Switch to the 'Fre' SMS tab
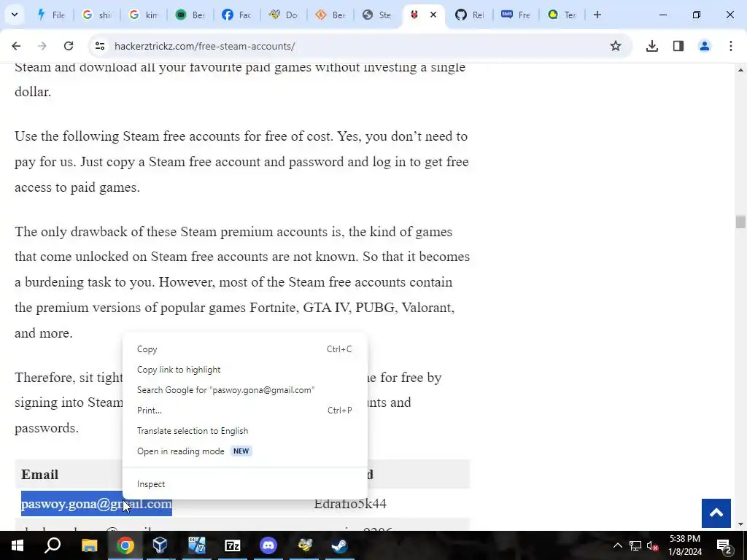Viewport: 747px width, 560px height. click(x=516, y=15)
